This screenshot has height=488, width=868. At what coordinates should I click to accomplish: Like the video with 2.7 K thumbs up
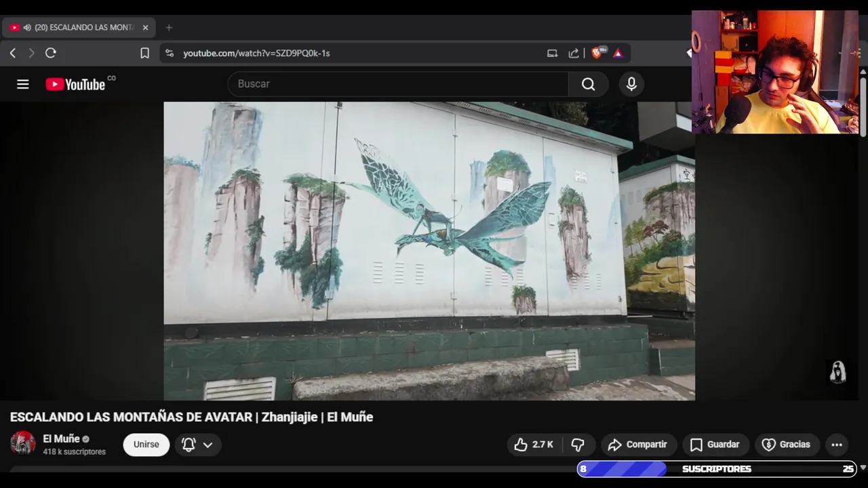[x=535, y=445]
